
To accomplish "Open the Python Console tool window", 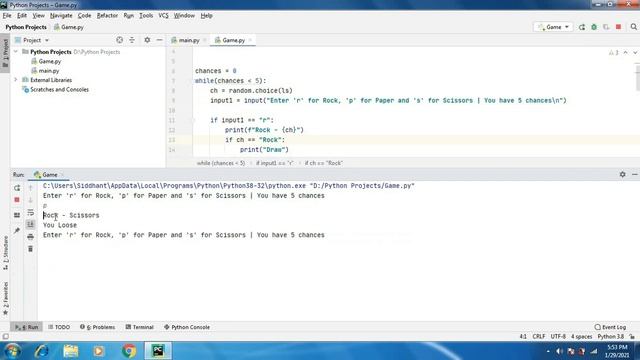I will [187, 327].
